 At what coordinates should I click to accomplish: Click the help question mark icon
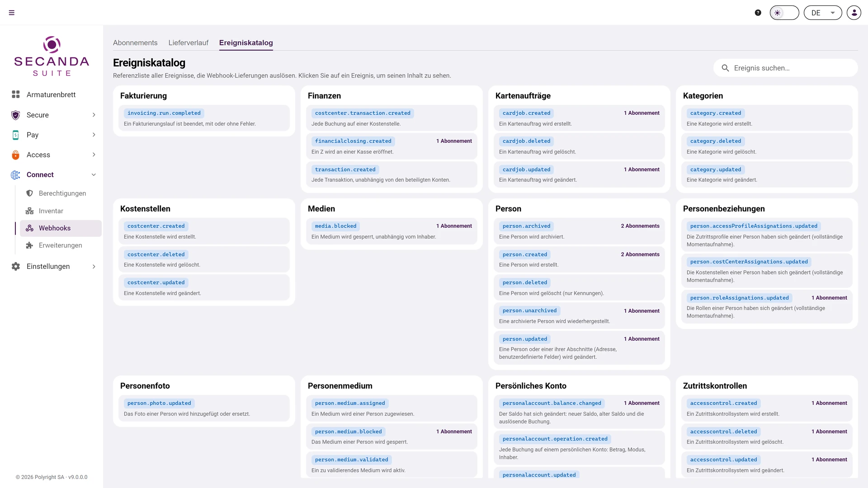758,13
